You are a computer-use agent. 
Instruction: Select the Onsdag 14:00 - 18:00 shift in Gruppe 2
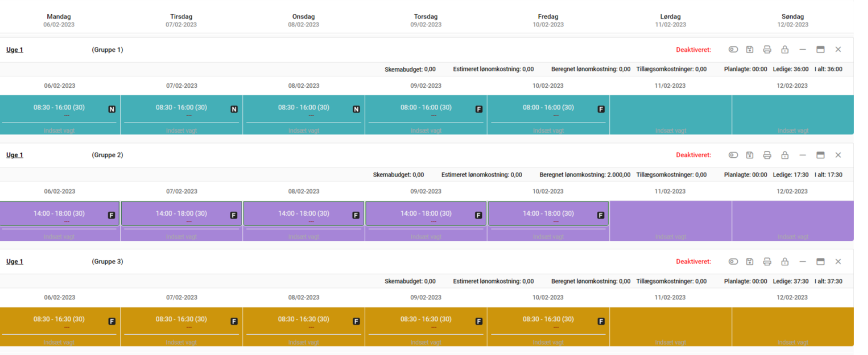[x=303, y=214]
